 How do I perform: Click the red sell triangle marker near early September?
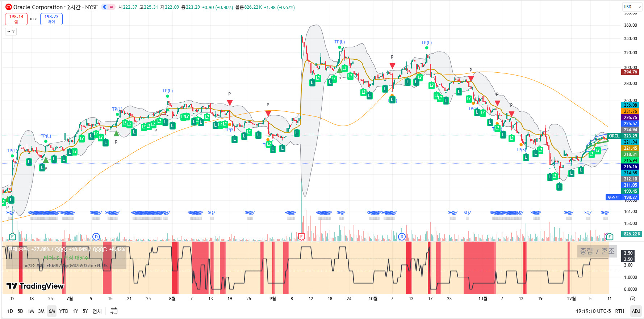click(x=268, y=114)
